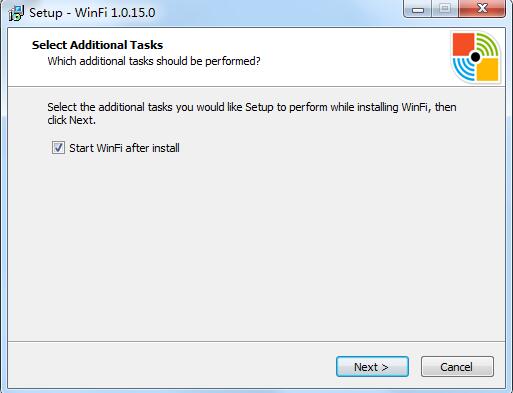Click the green signal arcs in logo
513x393 pixels.
[488, 45]
